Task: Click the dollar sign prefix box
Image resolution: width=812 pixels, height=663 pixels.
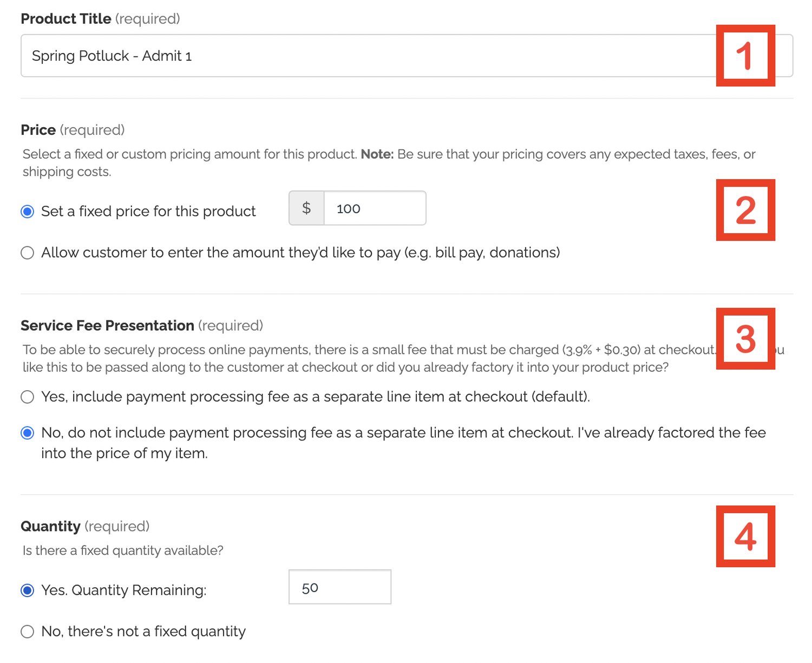Action: tap(306, 208)
